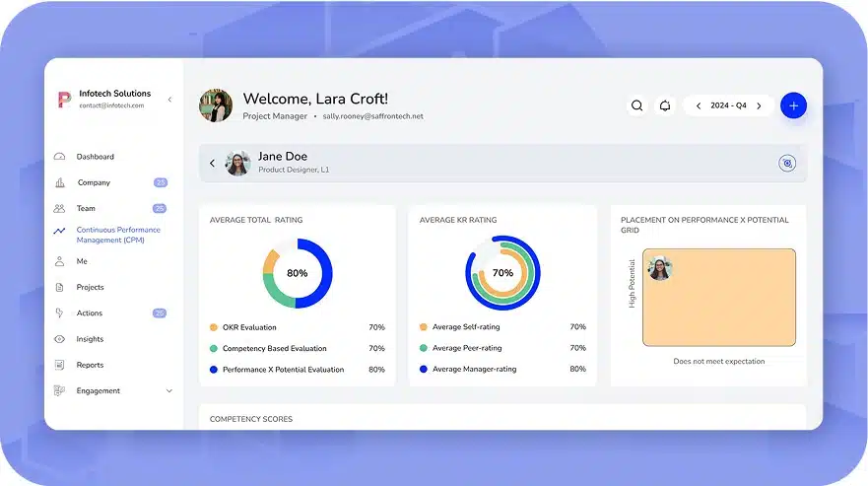This screenshot has height=486, width=868.
Task: Expand the Engagement menu chevron
Action: click(x=168, y=391)
